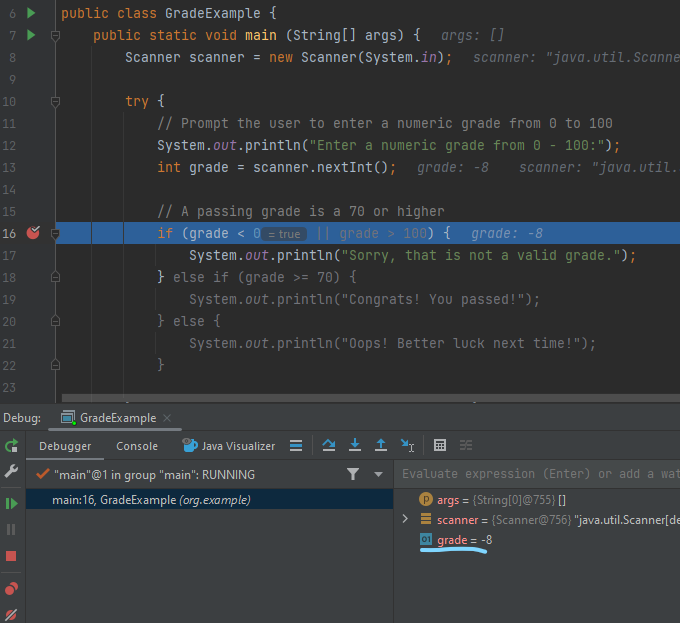
Task: Click the Evaluate expression input field
Action: (538, 474)
